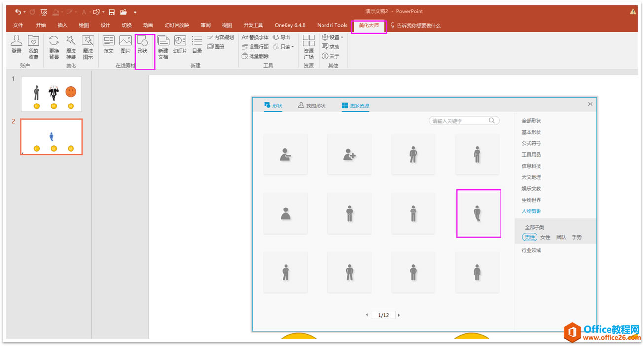Open the OneKey 6.4.8 tab
The width and height of the screenshot is (644, 346).
[x=290, y=25]
